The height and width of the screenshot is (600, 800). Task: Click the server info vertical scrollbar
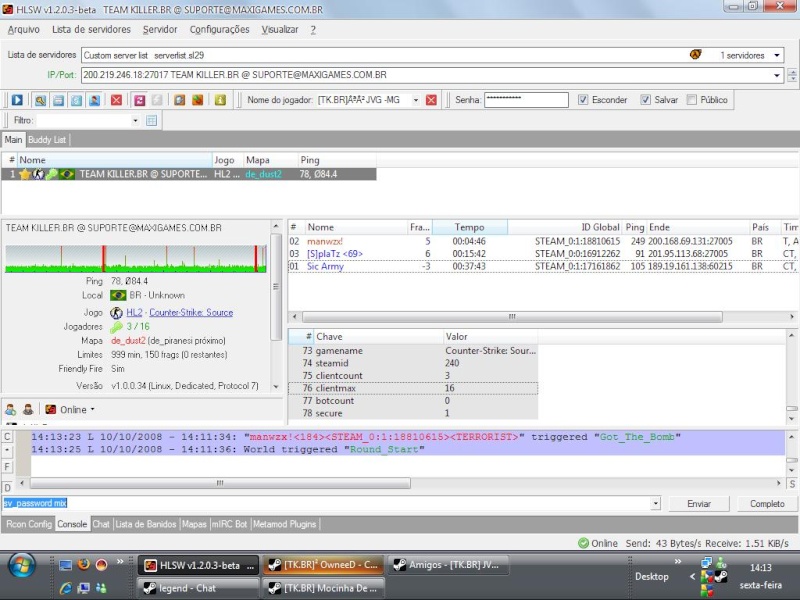coord(276,287)
